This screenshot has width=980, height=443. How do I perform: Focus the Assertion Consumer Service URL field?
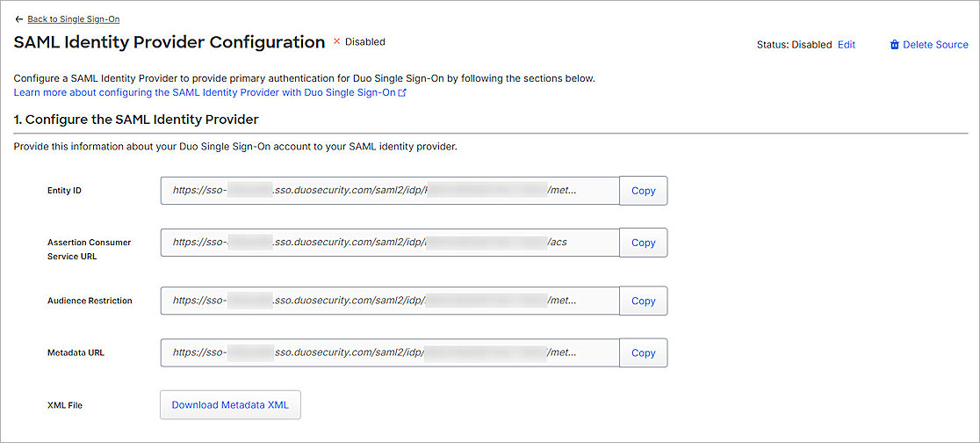pyautogui.click(x=389, y=243)
